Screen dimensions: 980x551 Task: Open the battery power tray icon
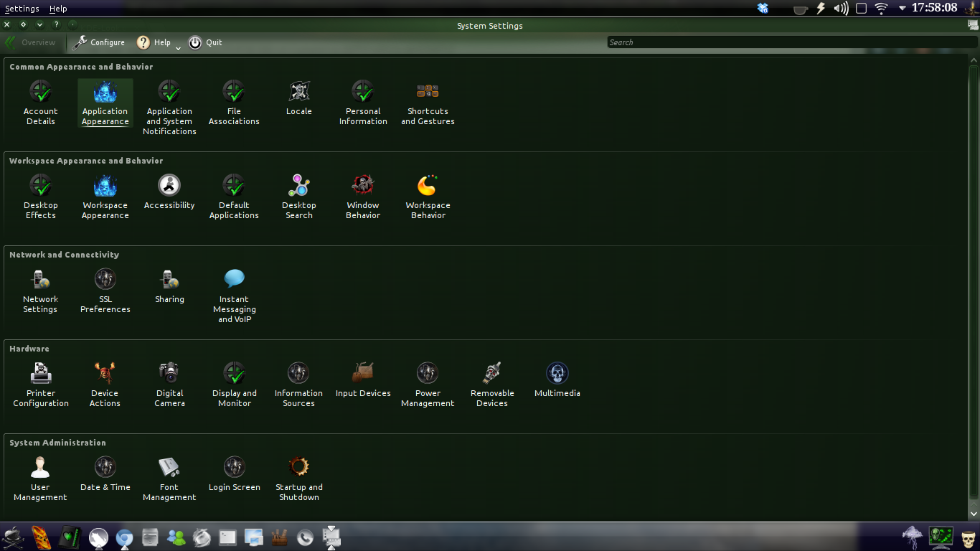click(821, 8)
